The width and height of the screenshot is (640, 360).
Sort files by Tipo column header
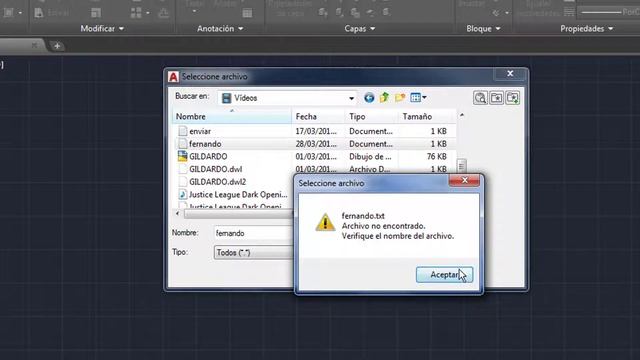(371, 116)
